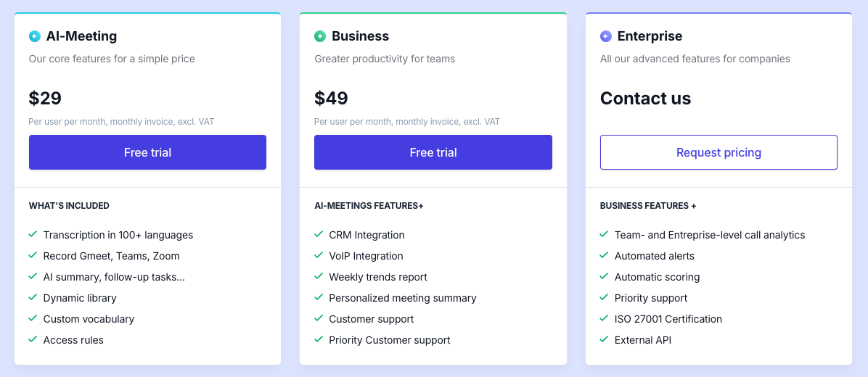Click the teal AI-Meeting plan icon
The width and height of the screenshot is (868, 377).
35,36
